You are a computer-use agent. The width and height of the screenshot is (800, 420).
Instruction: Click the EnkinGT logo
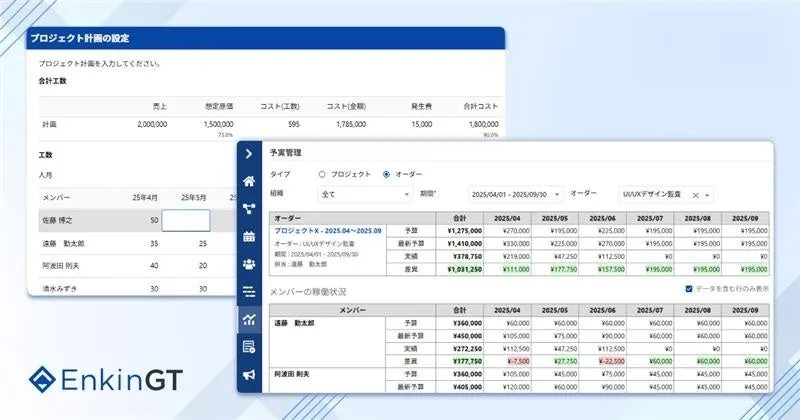tap(106, 379)
